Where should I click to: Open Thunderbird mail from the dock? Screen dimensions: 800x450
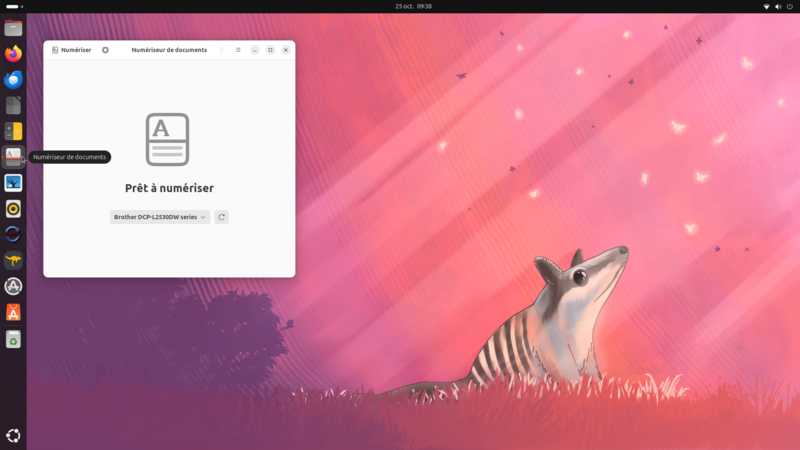click(13, 80)
